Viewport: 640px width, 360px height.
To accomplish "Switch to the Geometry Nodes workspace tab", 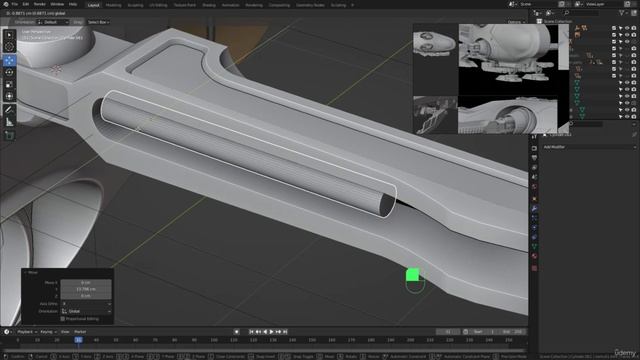I will [x=310, y=5].
